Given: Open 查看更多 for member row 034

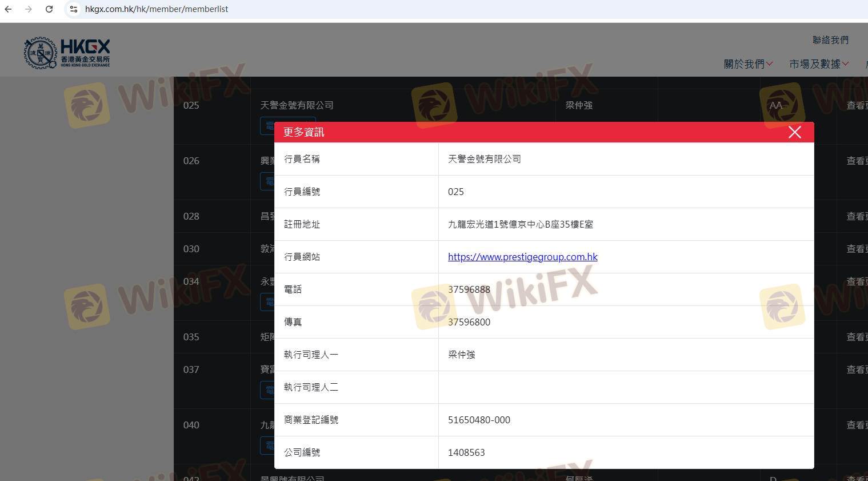Looking at the screenshot, I should click(x=857, y=281).
